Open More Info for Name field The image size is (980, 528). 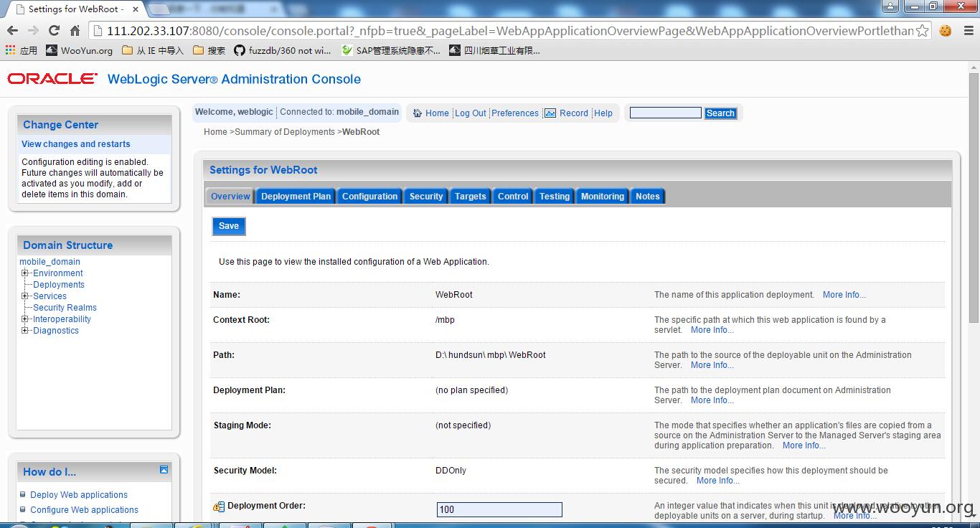point(844,295)
